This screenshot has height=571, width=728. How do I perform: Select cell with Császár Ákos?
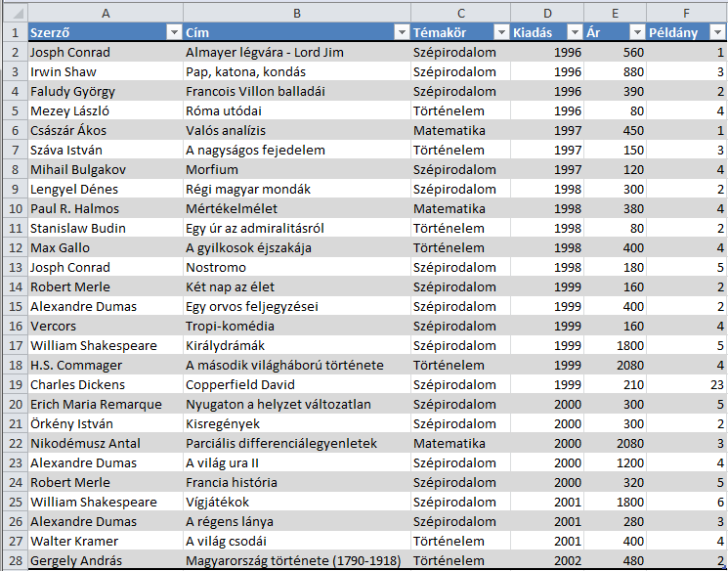tap(106, 131)
